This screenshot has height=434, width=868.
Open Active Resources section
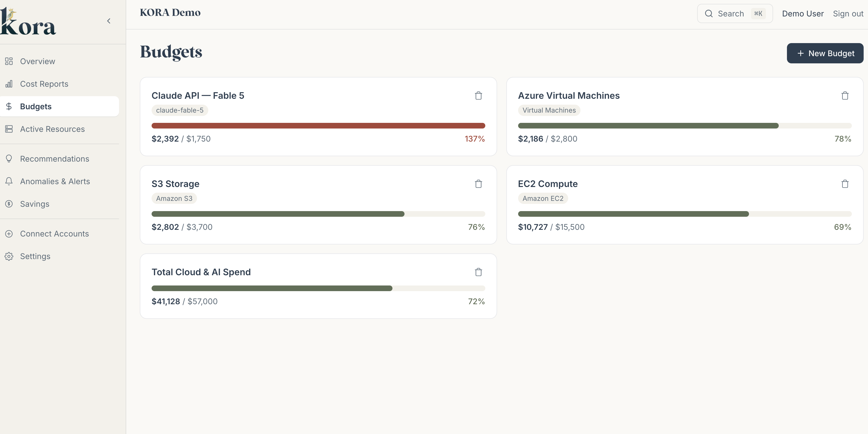click(x=59, y=129)
